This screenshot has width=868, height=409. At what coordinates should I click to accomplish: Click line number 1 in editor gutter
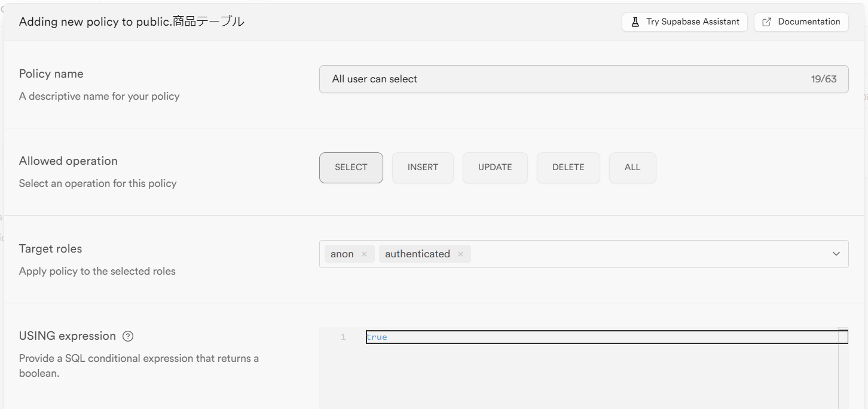(343, 337)
